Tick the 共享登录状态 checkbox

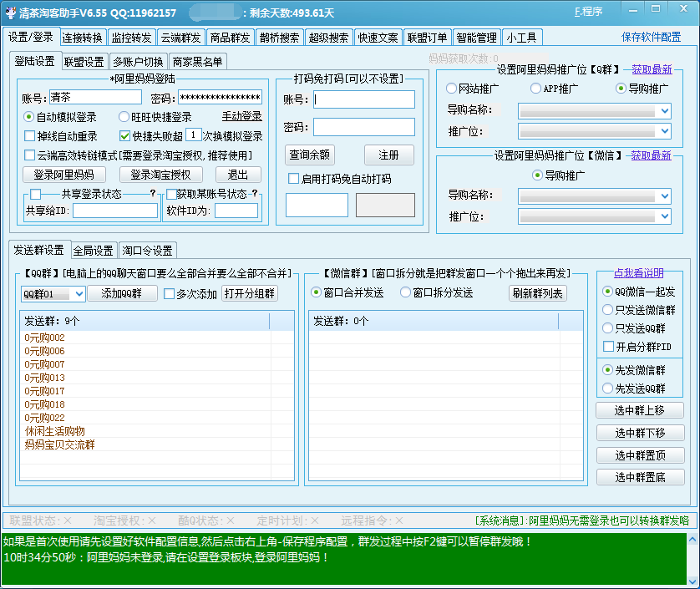[x=36, y=194]
